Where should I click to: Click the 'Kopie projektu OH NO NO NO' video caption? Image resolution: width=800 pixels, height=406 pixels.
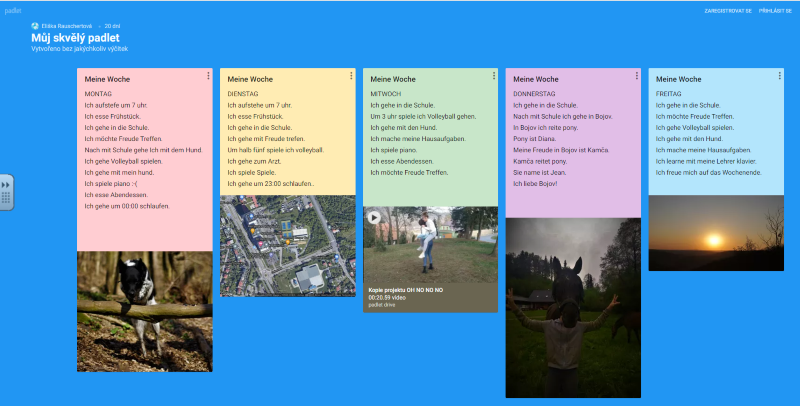click(405, 289)
